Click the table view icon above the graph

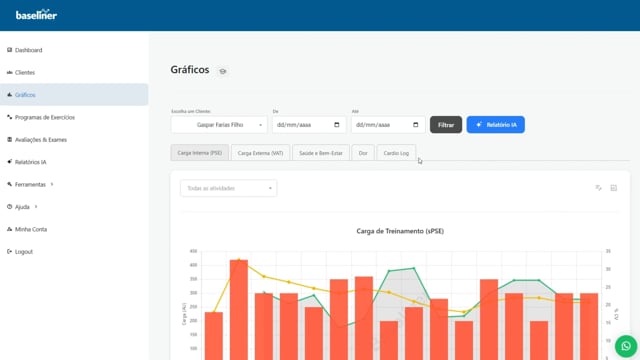point(613,188)
